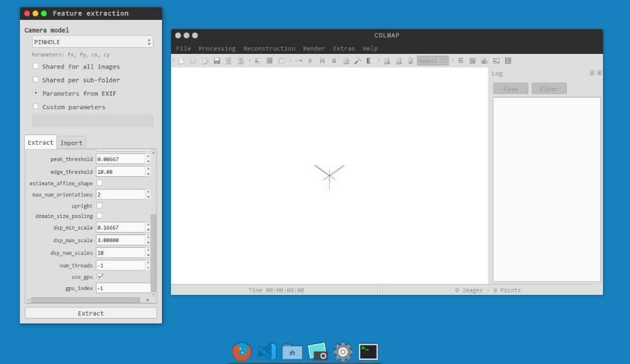Open Dense reconstruction toolbar icon

point(370,61)
